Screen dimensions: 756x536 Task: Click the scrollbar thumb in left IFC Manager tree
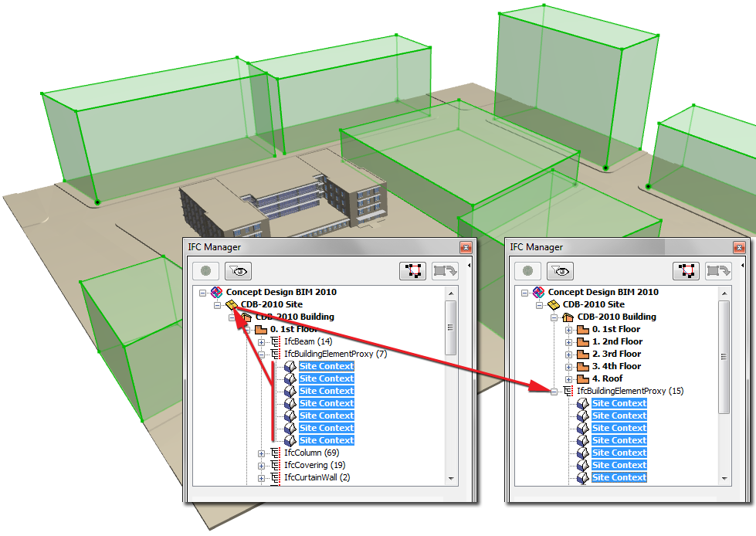click(451, 327)
